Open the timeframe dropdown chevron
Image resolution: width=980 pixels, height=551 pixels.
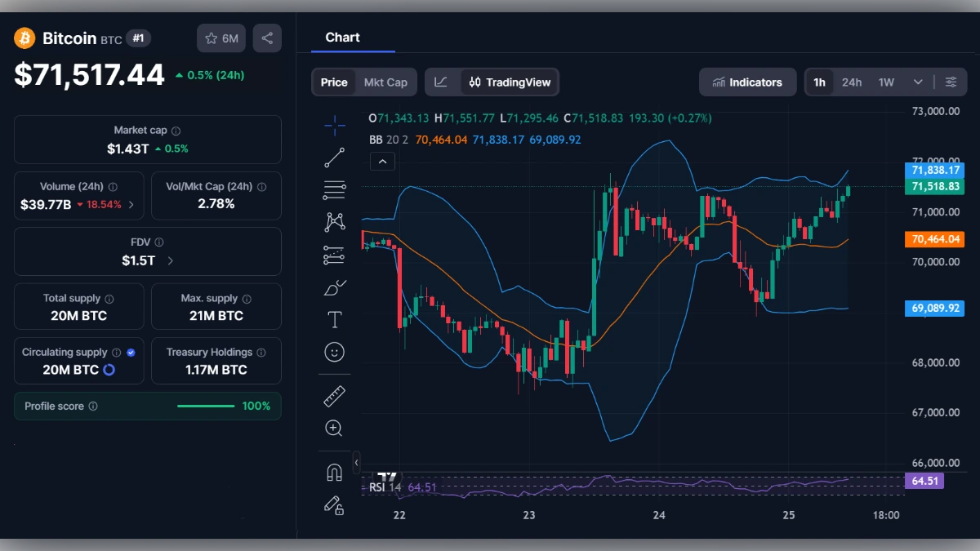pyautogui.click(x=916, y=82)
